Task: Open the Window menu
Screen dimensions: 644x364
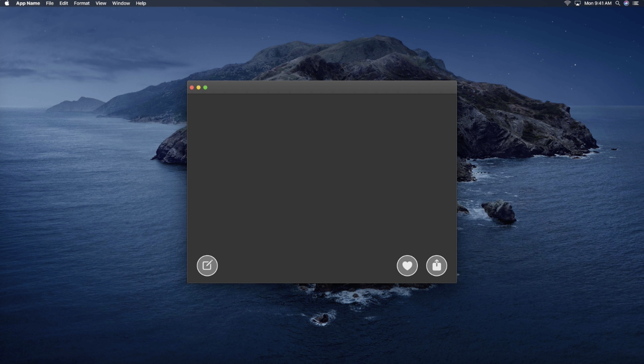Action: coord(121,3)
